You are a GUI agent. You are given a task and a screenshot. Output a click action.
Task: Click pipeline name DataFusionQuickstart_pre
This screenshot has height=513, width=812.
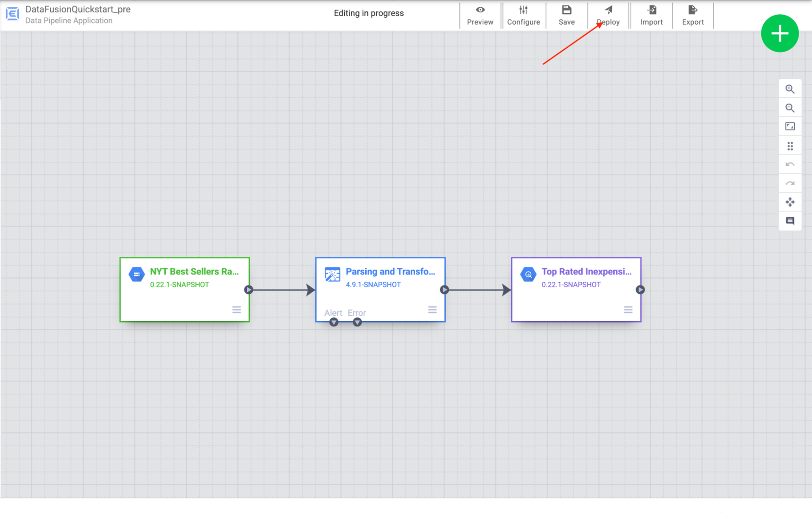[x=78, y=9]
